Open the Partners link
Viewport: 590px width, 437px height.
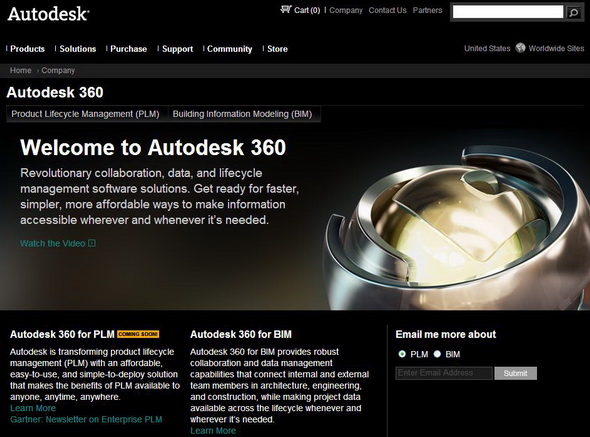(427, 10)
